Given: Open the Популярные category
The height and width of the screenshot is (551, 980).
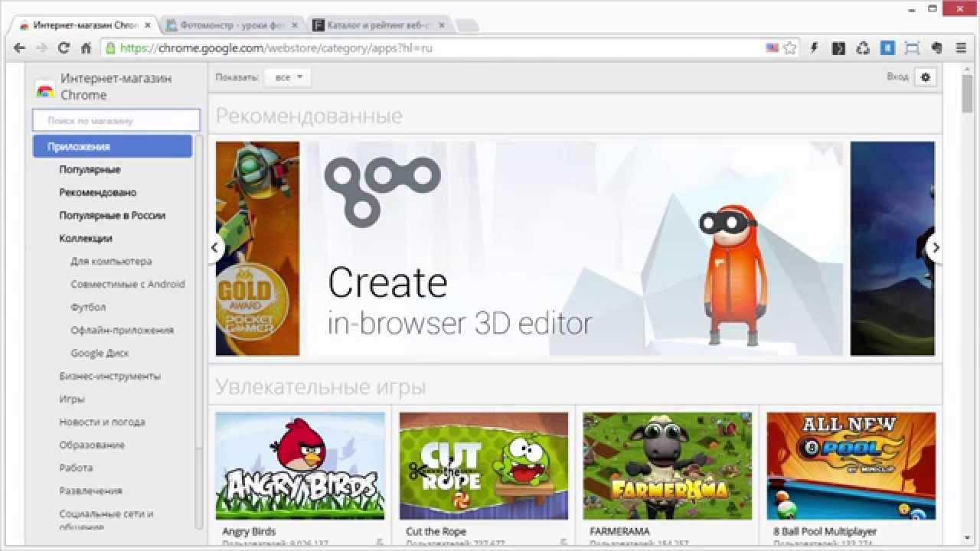Looking at the screenshot, I should coord(90,169).
